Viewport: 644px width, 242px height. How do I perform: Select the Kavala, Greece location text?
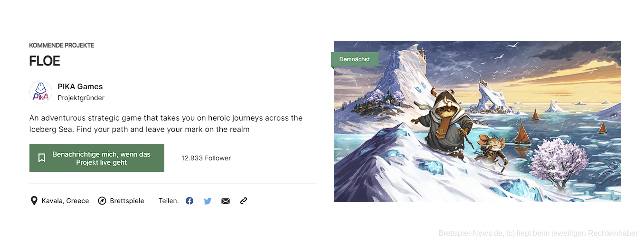(x=65, y=201)
